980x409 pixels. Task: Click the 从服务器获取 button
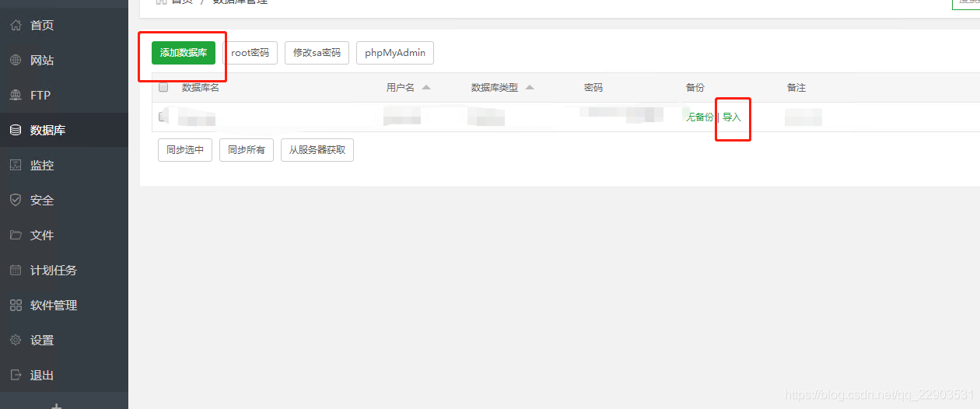(x=317, y=150)
